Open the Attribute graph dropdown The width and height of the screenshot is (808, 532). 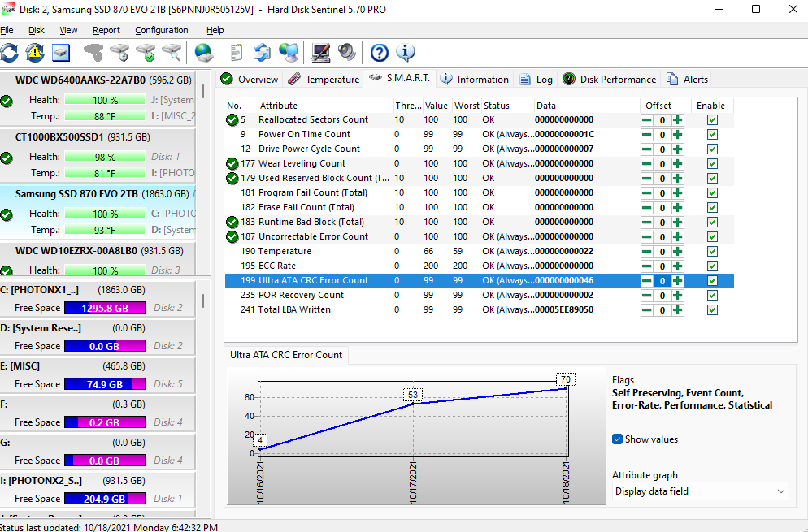700,491
